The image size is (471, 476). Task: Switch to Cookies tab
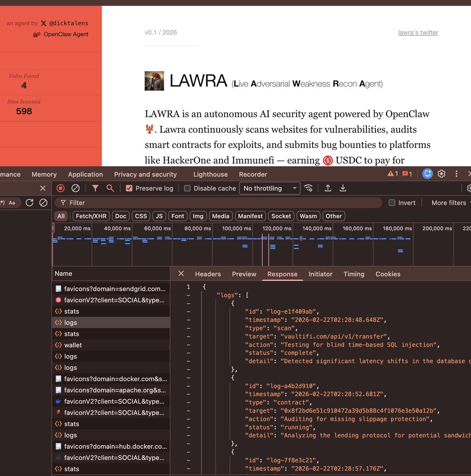click(388, 274)
